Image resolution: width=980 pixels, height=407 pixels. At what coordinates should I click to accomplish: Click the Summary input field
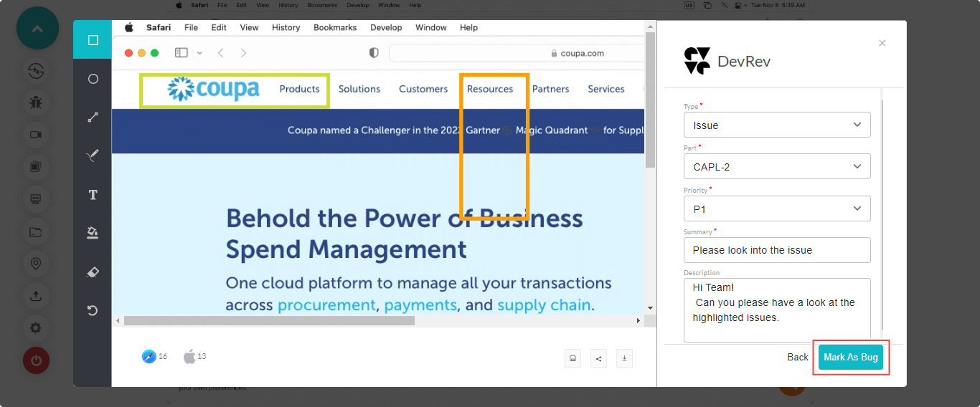[777, 250]
